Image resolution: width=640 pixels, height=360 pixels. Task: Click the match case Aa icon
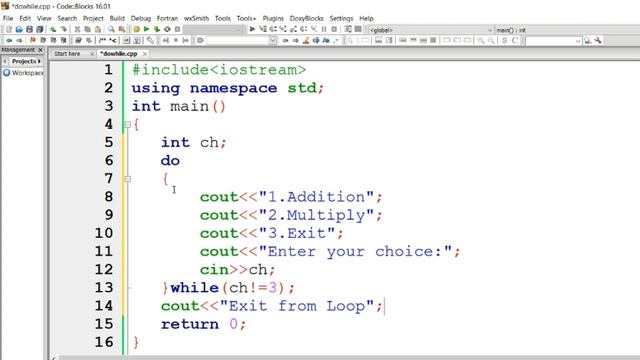326,40
